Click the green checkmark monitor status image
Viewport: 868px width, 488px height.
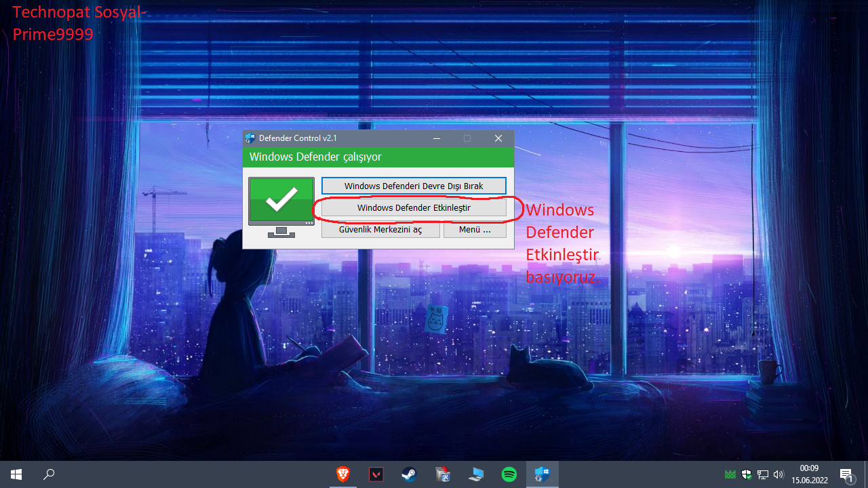click(281, 207)
